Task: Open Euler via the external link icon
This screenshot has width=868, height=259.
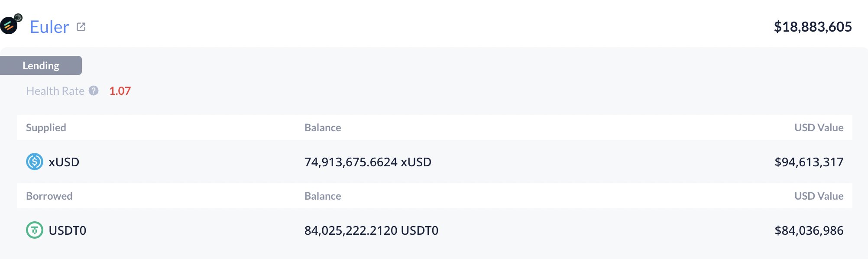Action: coord(81,27)
